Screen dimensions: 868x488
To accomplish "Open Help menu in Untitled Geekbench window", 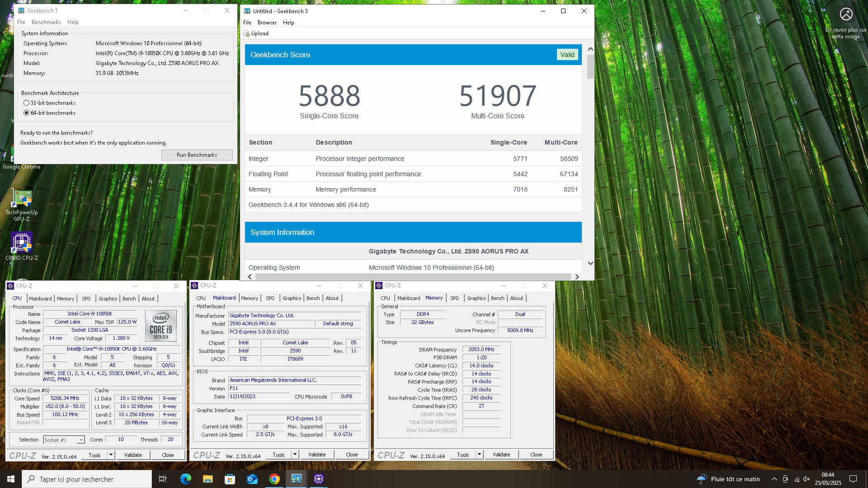I will [x=288, y=23].
